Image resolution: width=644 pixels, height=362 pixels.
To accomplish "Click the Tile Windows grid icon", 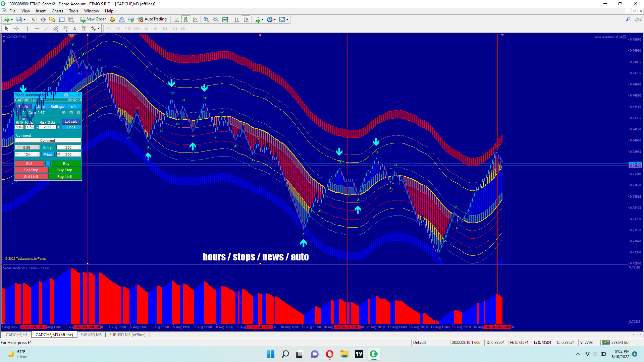I will (x=225, y=19).
